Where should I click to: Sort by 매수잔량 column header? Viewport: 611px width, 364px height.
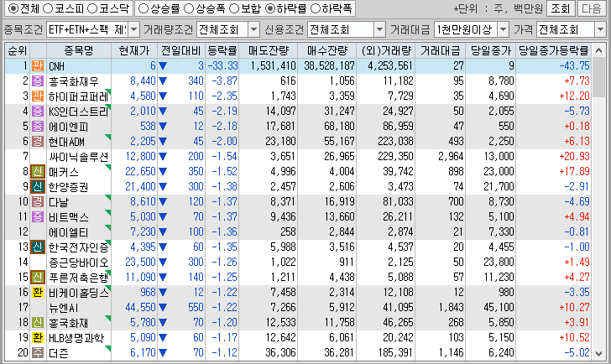(x=327, y=50)
